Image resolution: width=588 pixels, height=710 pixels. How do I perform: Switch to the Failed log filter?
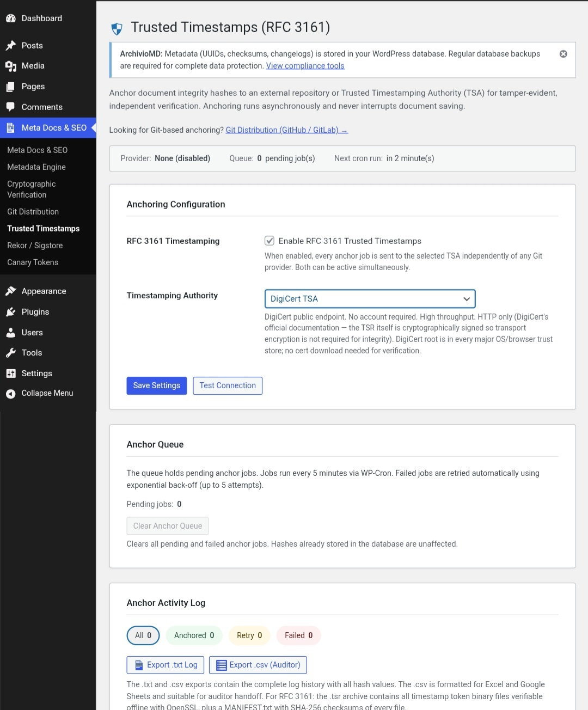click(298, 635)
